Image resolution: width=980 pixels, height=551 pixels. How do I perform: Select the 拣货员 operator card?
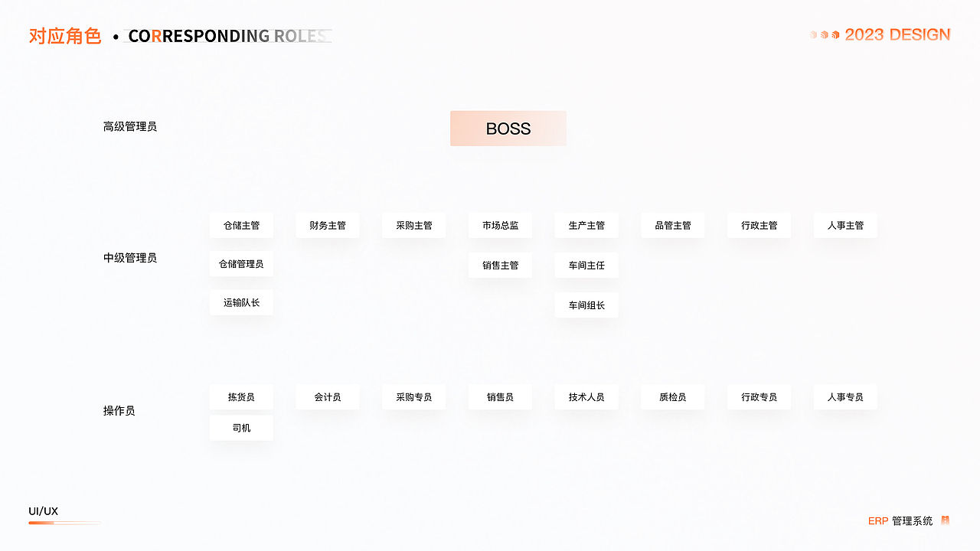pos(241,397)
